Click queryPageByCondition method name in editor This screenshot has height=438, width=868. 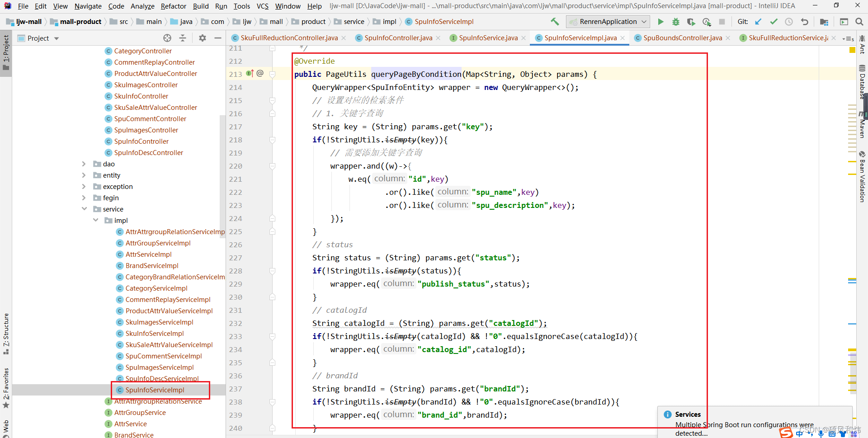416,74
